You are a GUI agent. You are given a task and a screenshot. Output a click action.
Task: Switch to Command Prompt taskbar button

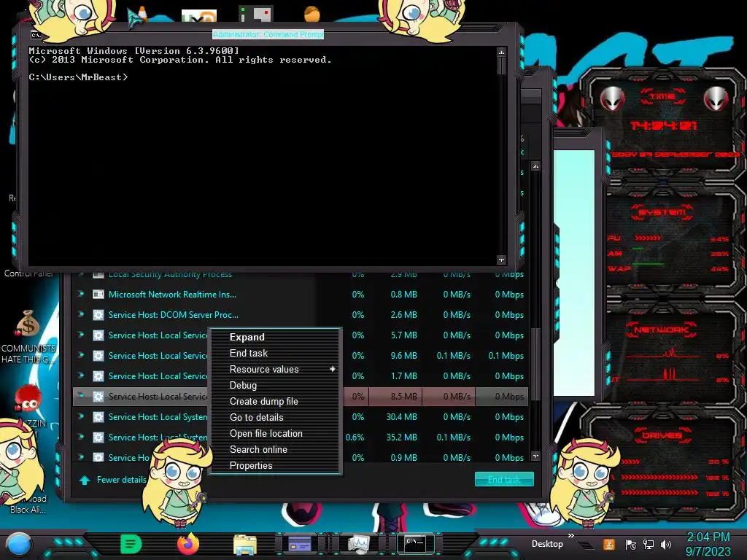click(x=415, y=543)
